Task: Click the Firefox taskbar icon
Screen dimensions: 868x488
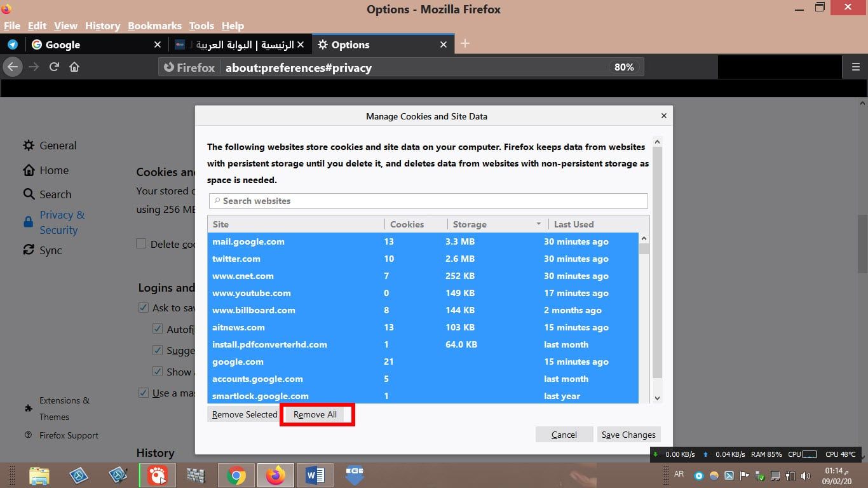Action: [x=276, y=475]
